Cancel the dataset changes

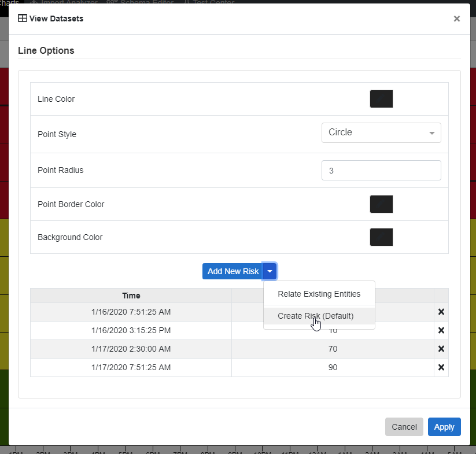(x=404, y=427)
